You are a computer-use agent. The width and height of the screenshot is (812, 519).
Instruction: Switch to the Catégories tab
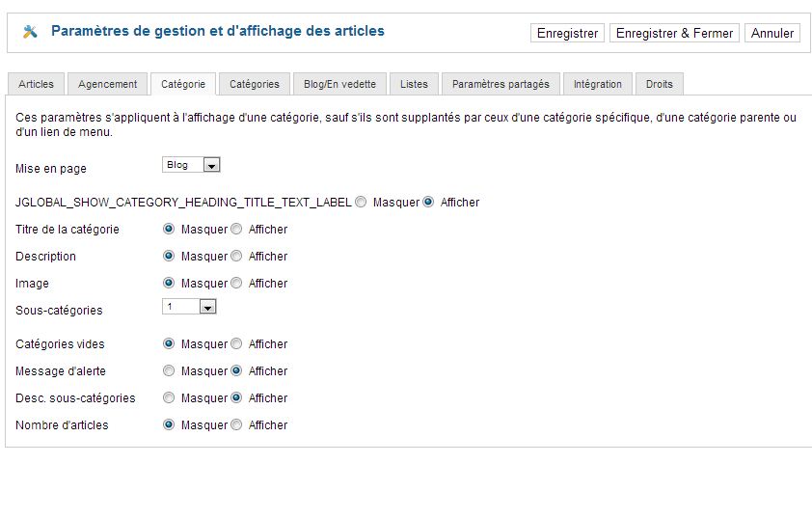[x=255, y=84]
